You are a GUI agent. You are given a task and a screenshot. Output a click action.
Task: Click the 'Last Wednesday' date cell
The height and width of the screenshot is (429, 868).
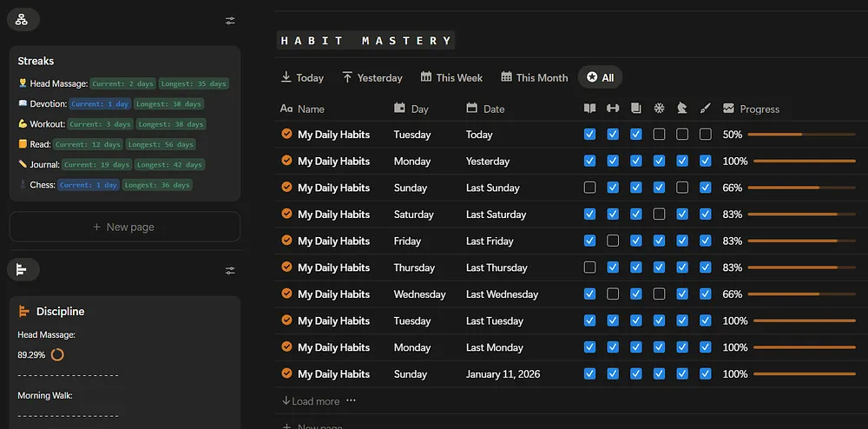[502, 294]
